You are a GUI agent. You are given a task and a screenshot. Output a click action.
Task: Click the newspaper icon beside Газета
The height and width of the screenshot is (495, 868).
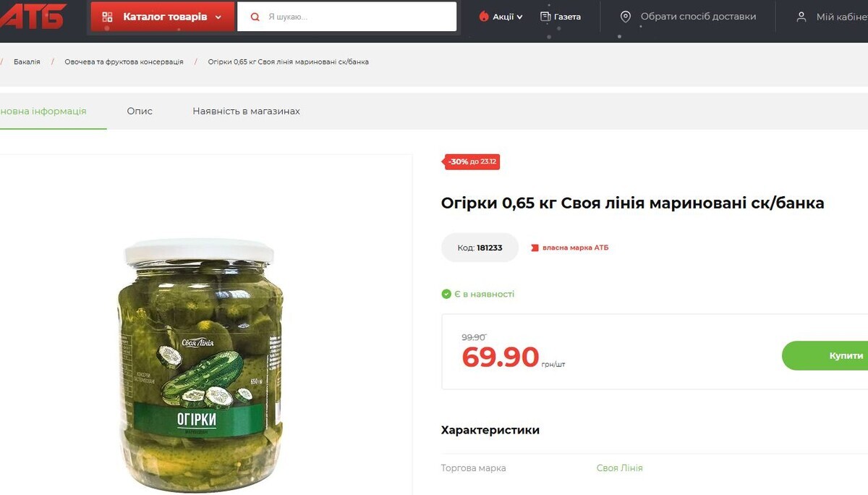[x=545, y=17]
